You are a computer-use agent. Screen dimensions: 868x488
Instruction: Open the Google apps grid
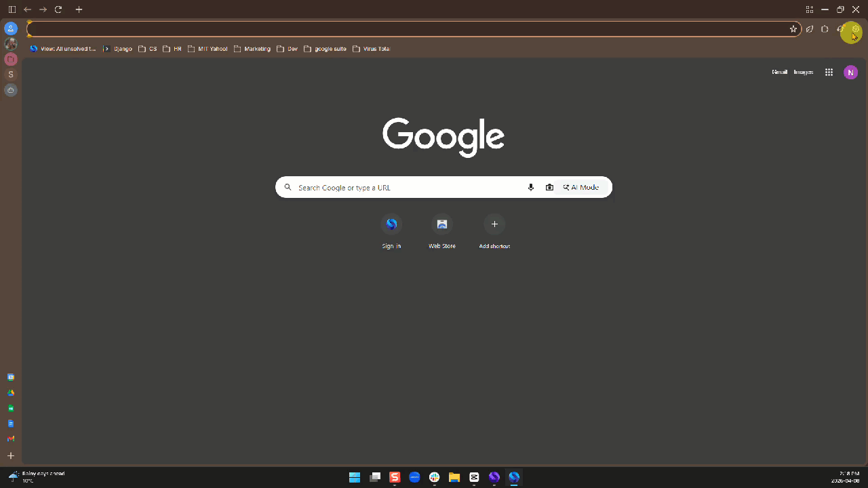click(x=829, y=73)
